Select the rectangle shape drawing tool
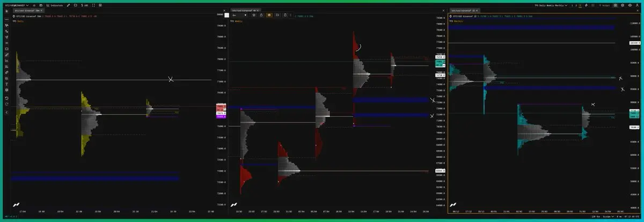The image size is (644, 222). coord(7,49)
